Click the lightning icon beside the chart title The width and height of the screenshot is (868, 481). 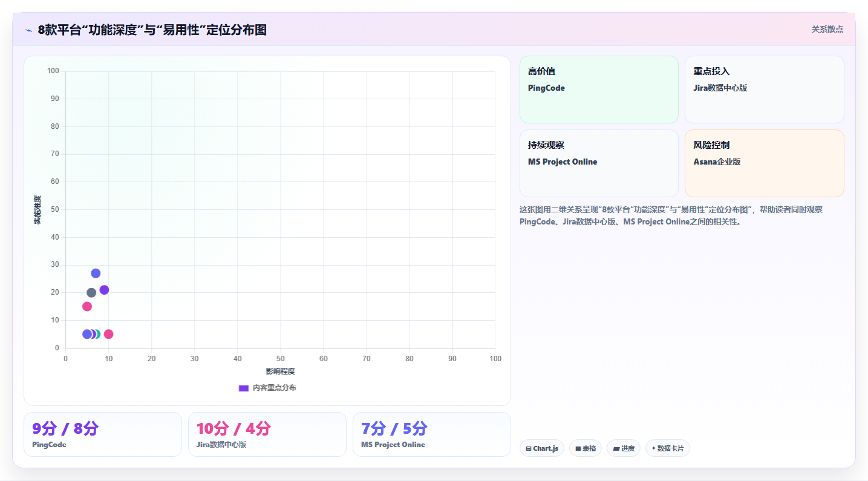click(28, 30)
